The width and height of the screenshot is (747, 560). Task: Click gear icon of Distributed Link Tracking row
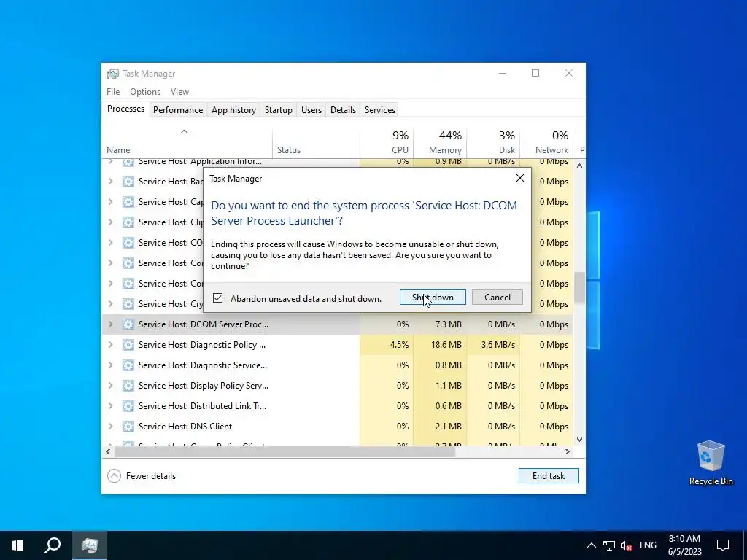(128, 406)
